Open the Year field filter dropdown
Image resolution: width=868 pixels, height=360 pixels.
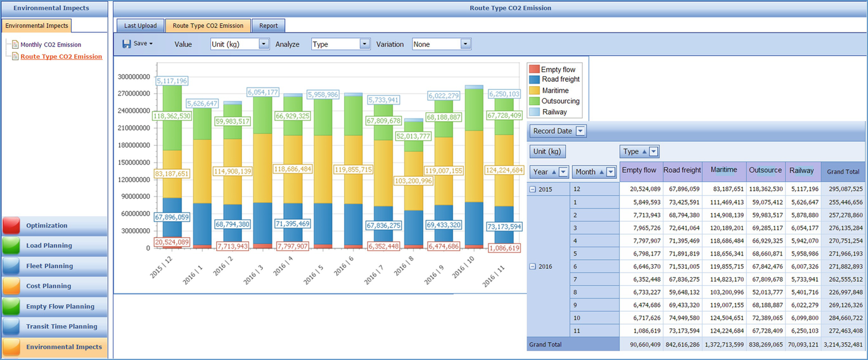point(563,172)
